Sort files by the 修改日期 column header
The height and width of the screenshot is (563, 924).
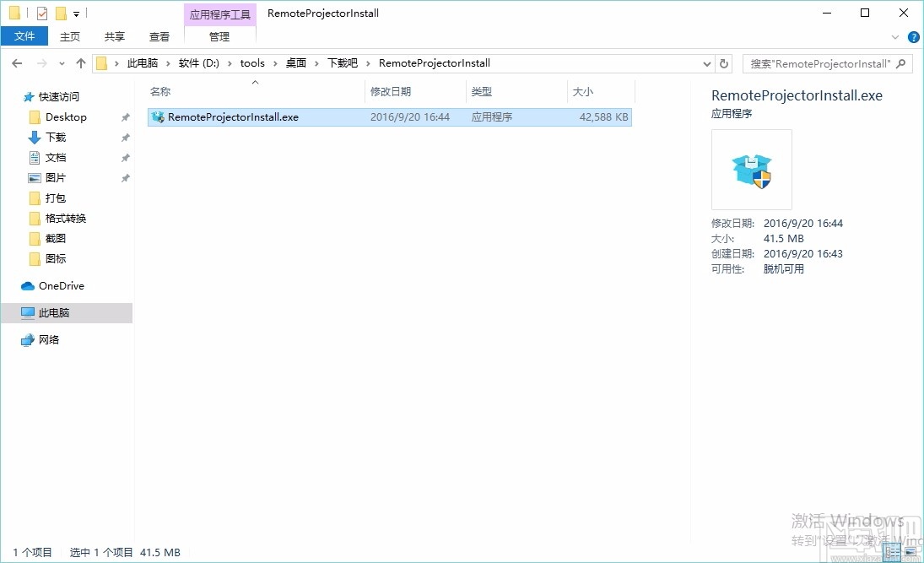[x=391, y=91]
